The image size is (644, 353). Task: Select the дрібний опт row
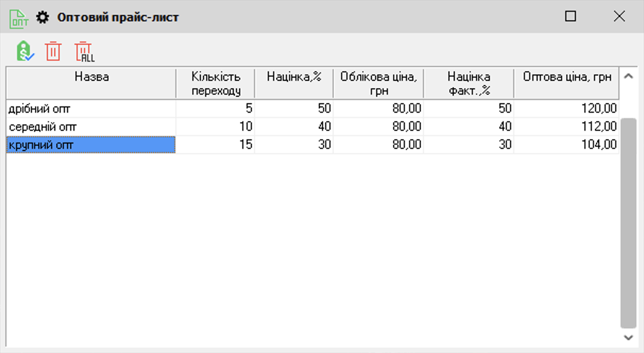(x=90, y=108)
